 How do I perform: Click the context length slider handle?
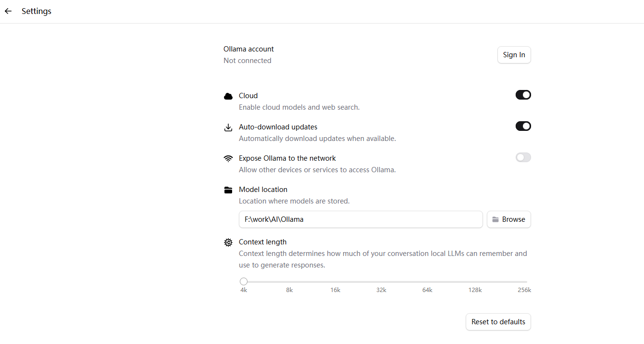coord(244,281)
